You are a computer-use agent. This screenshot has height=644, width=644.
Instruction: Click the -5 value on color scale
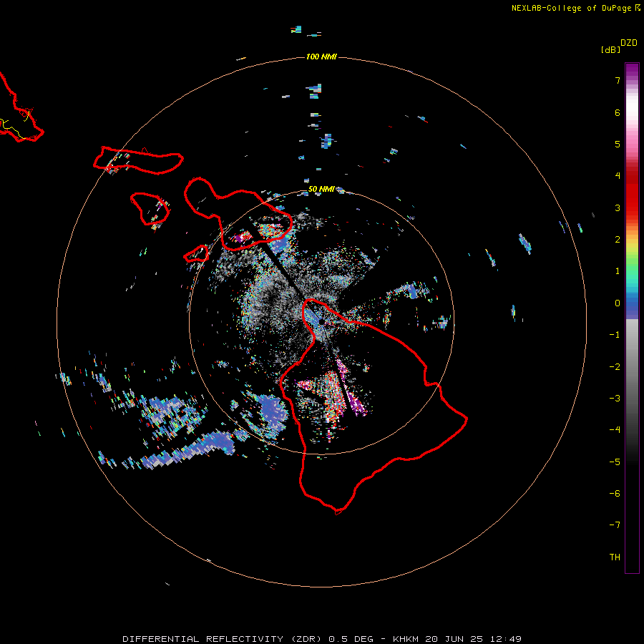coord(615,462)
